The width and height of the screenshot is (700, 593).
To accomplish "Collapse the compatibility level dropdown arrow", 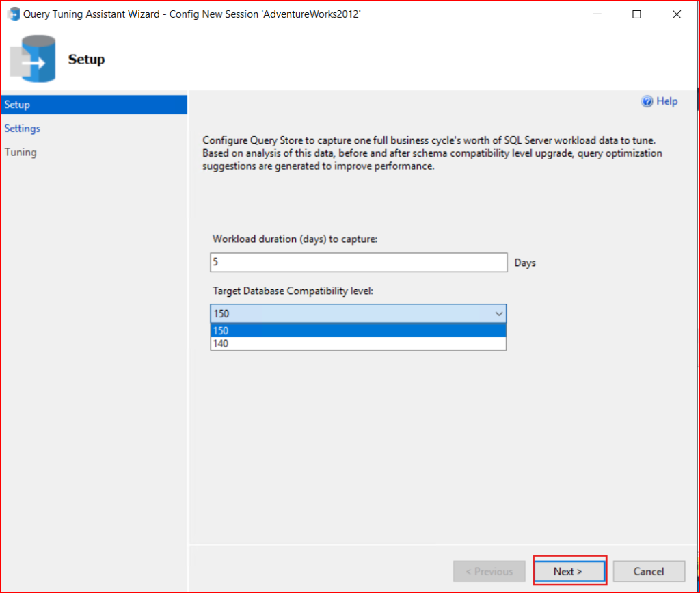I will tap(498, 314).
